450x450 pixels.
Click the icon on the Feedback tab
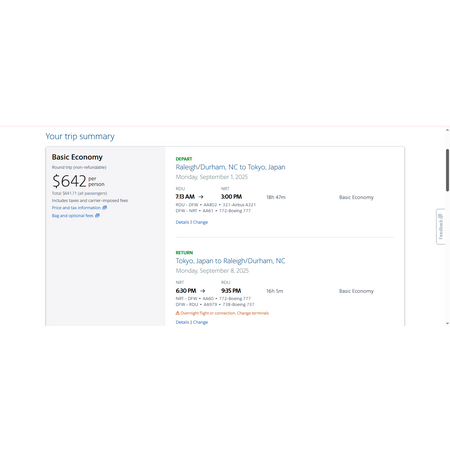(441, 216)
